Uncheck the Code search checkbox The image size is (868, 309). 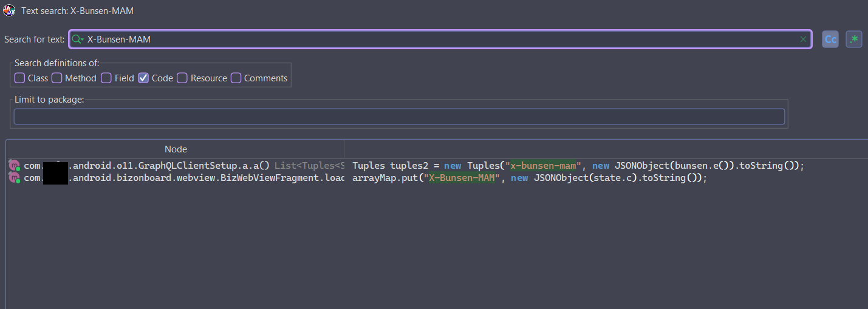click(143, 78)
